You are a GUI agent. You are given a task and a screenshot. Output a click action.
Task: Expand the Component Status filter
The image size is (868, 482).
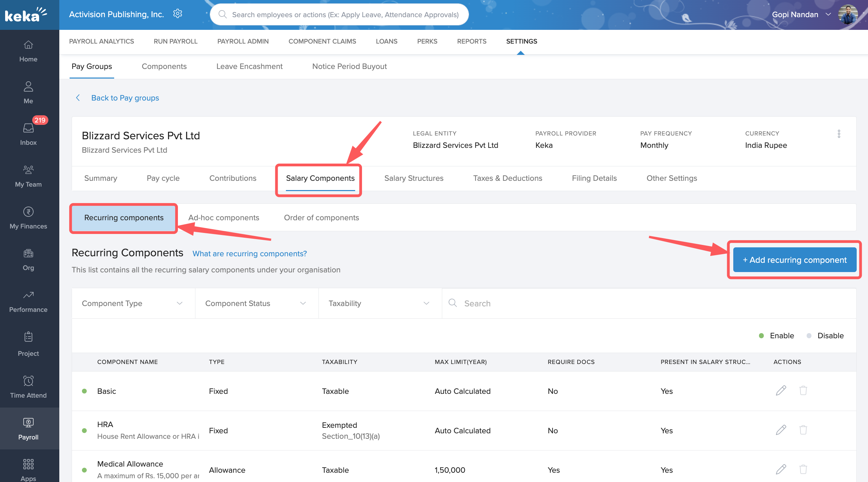point(256,303)
